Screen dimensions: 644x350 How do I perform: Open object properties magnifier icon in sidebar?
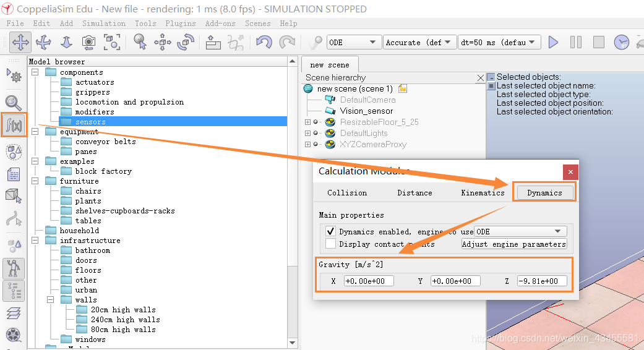(13, 102)
